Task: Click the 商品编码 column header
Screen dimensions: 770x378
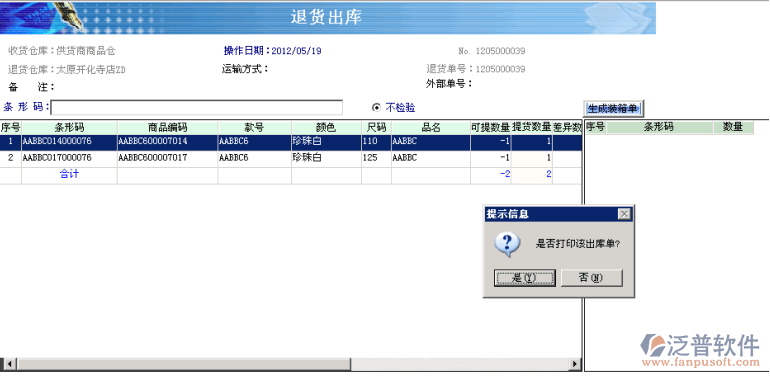Action: [167, 128]
